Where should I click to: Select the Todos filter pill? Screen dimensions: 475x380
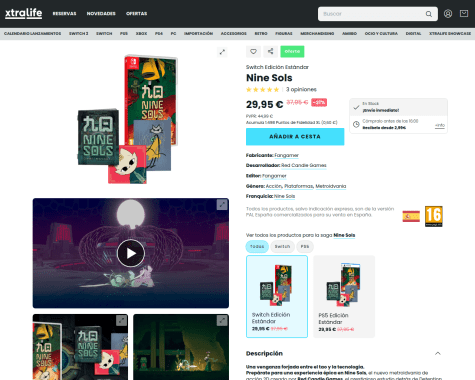pos(257,247)
